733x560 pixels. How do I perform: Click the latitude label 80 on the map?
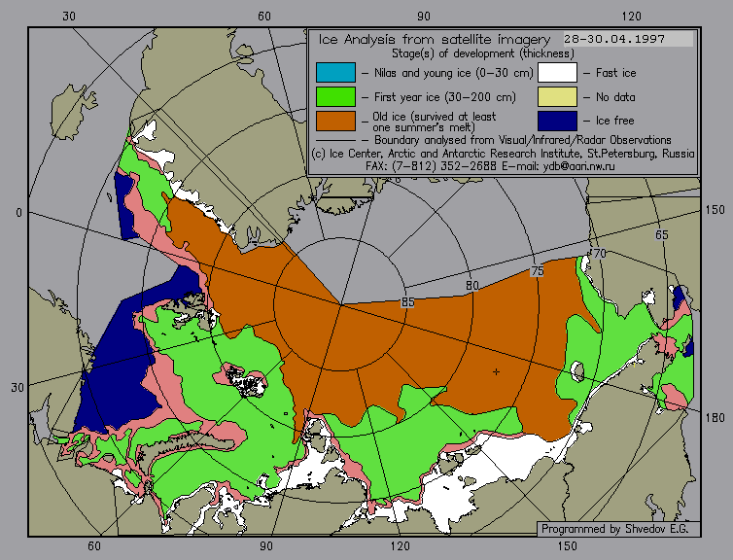click(472, 286)
